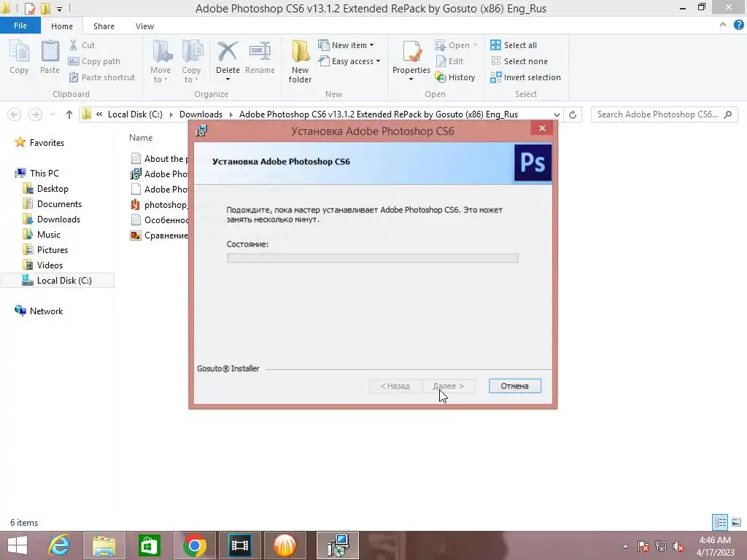Viewport: 747px width, 560px height.
Task: Switch to the Home ribbon tab
Action: click(62, 26)
